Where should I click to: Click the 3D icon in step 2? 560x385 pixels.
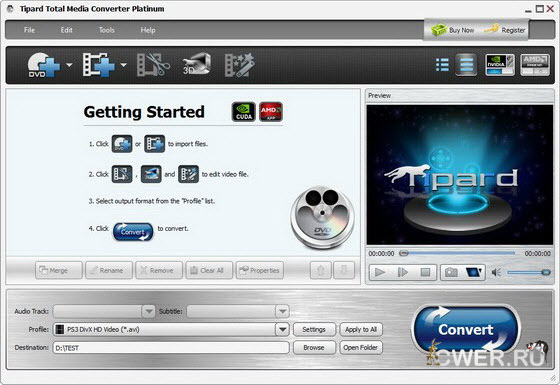pos(151,174)
